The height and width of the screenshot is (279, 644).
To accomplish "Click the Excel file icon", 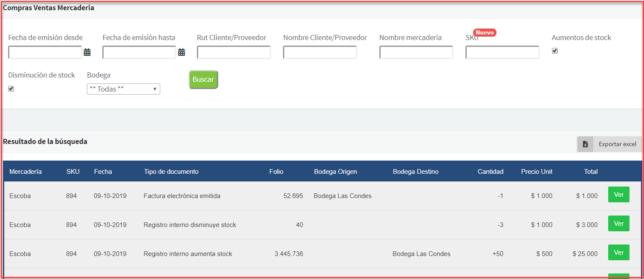I will click(x=586, y=144).
